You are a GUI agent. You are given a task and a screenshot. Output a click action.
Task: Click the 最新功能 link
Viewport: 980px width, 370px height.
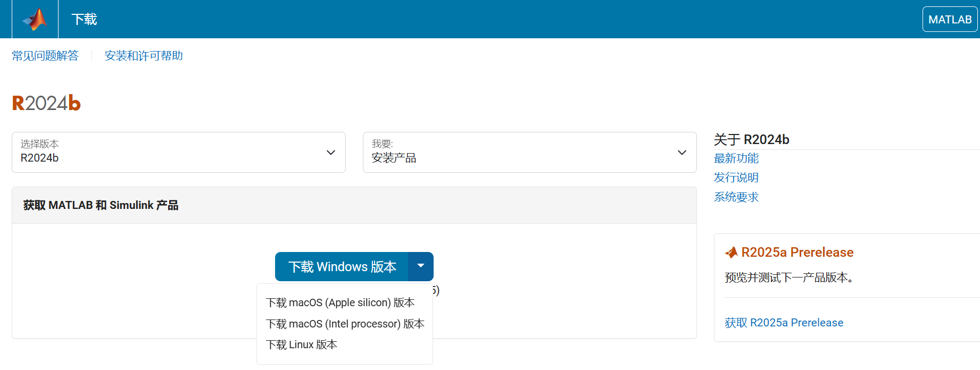click(736, 158)
